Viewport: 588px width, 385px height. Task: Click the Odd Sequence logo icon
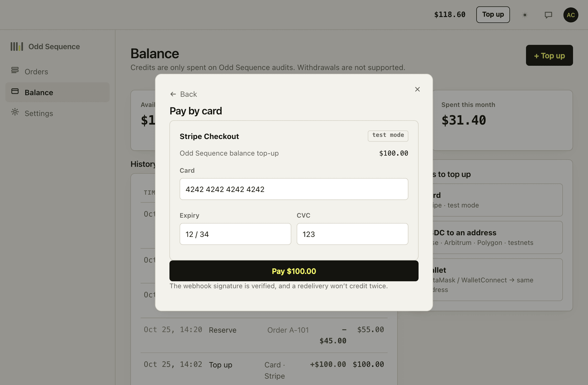pos(17,46)
